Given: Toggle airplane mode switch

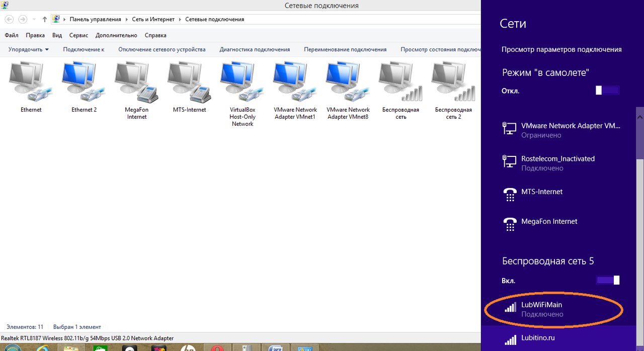Looking at the screenshot, I should point(607,91).
